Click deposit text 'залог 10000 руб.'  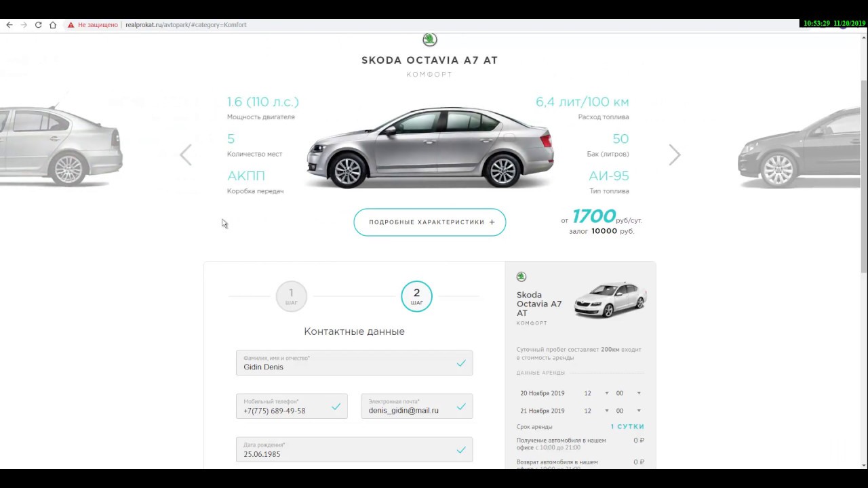pos(601,231)
